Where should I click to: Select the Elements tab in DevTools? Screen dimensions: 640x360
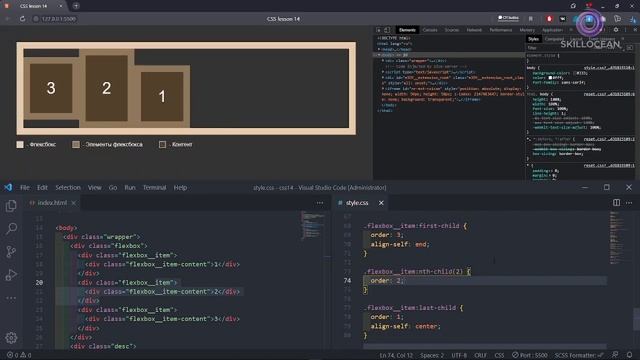tap(407, 30)
